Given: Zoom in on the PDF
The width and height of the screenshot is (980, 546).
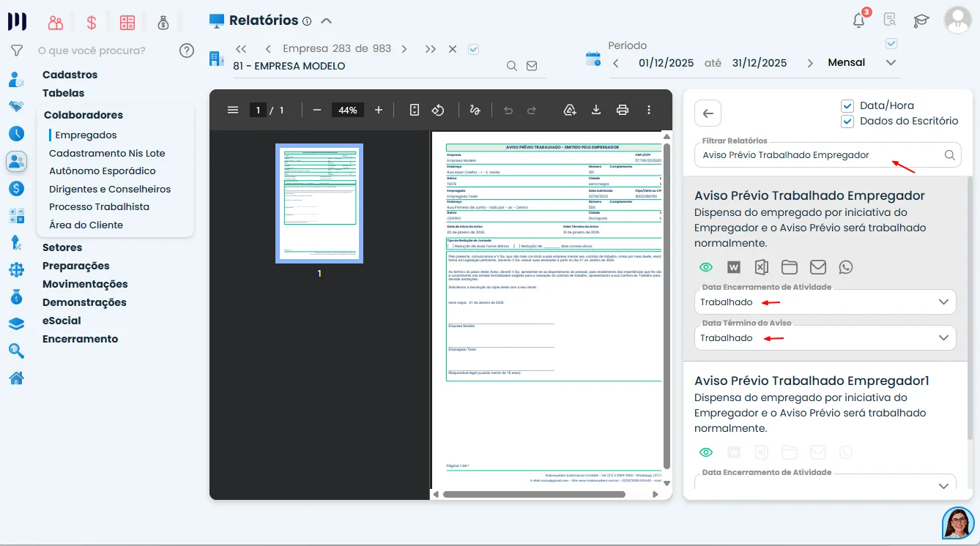Looking at the screenshot, I should 379,110.
